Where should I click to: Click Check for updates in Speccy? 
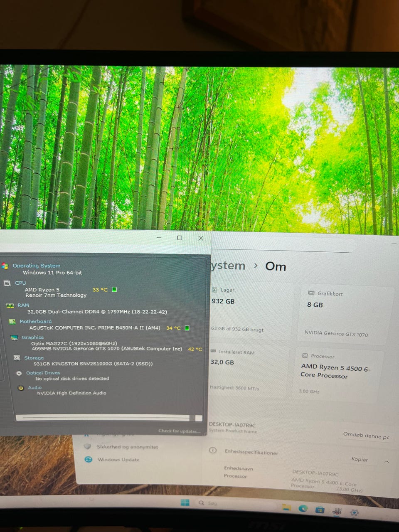point(180,431)
